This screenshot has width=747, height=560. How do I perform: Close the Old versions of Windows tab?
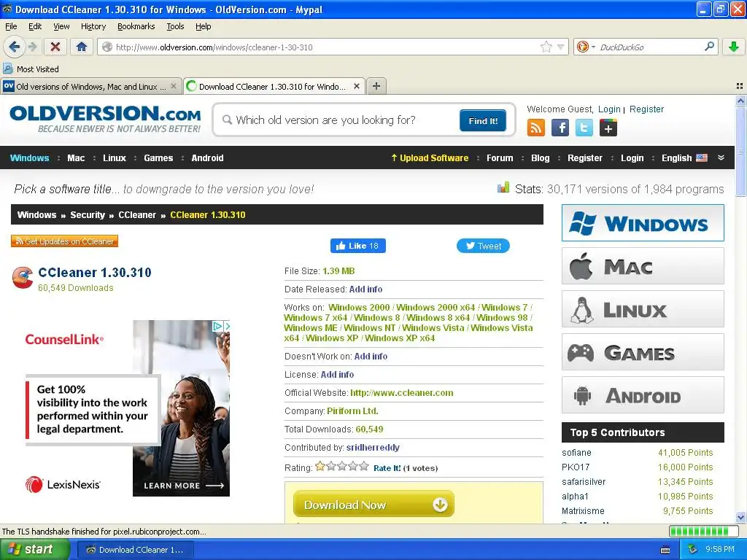tap(174, 86)
